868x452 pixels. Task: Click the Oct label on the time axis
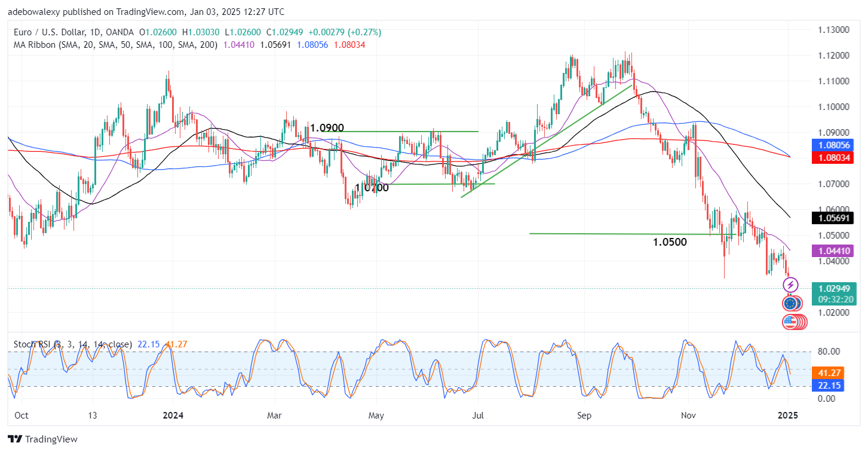(21, 415)
